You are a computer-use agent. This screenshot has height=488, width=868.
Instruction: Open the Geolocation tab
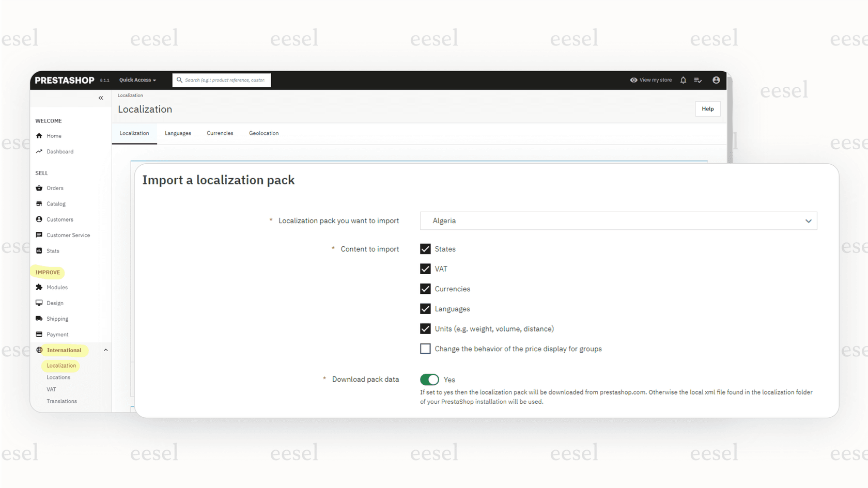point(263,133)
